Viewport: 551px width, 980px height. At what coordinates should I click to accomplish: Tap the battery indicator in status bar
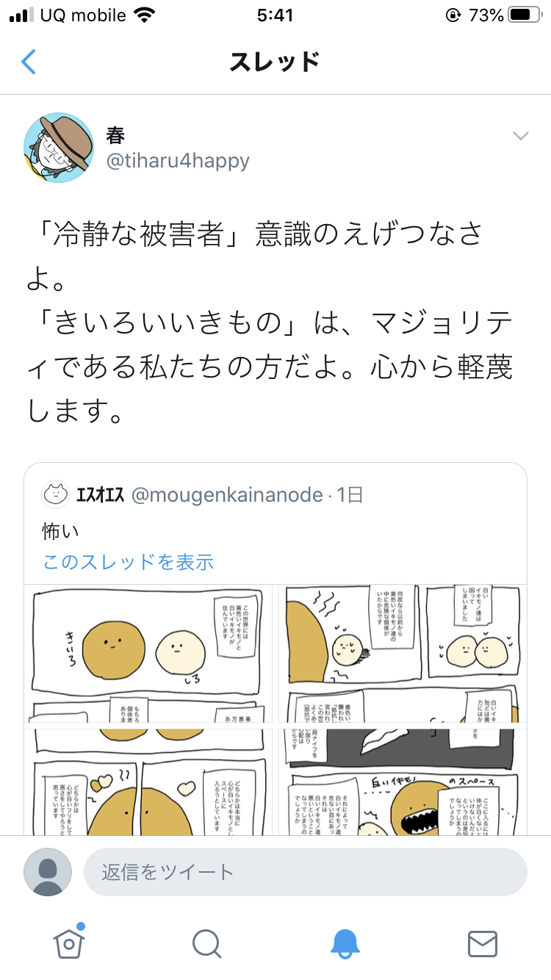(524, 15)
